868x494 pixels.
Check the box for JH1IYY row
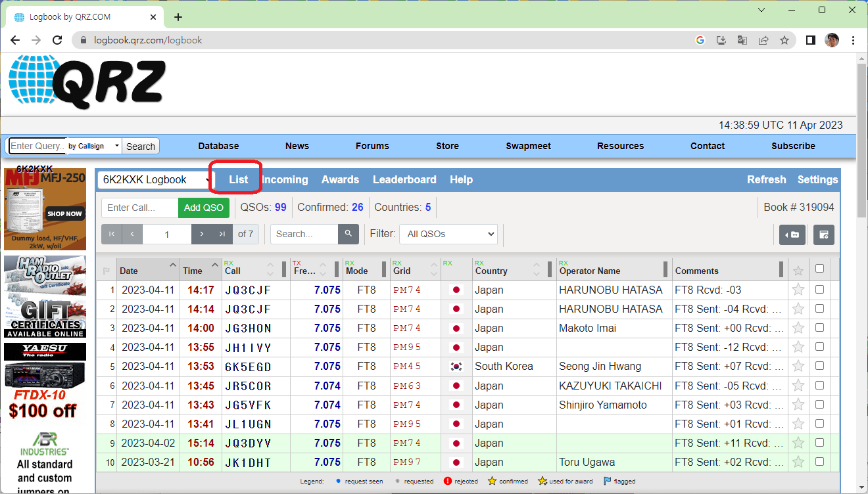click(x=819, y=346)
